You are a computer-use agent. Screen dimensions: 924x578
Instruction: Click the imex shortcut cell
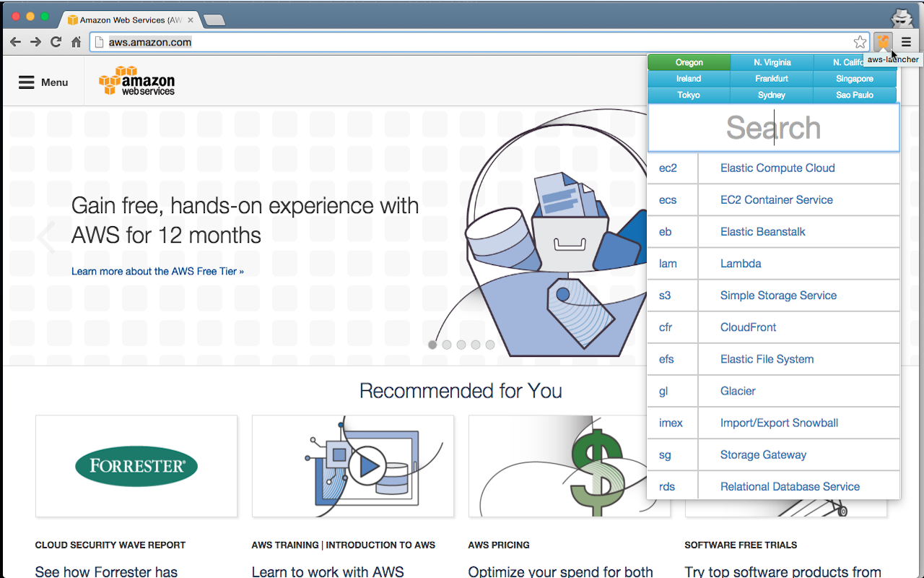(x=673, y=423)
